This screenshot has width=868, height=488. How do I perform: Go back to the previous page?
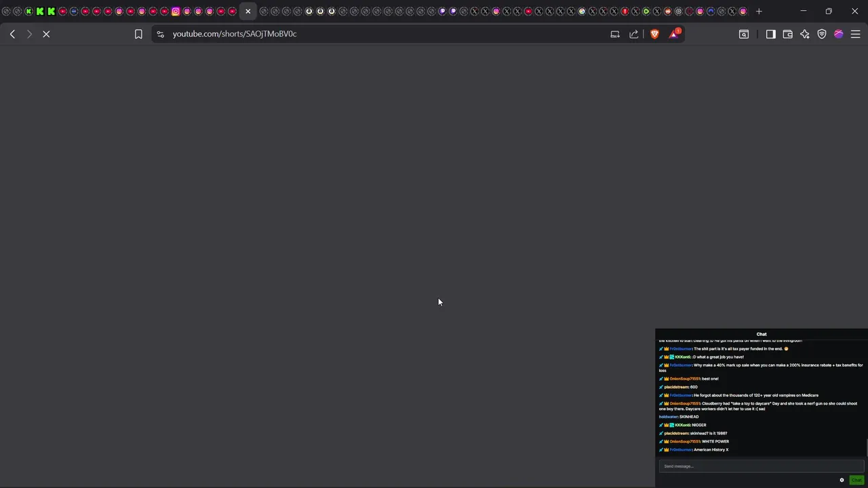tap(12, 34)
